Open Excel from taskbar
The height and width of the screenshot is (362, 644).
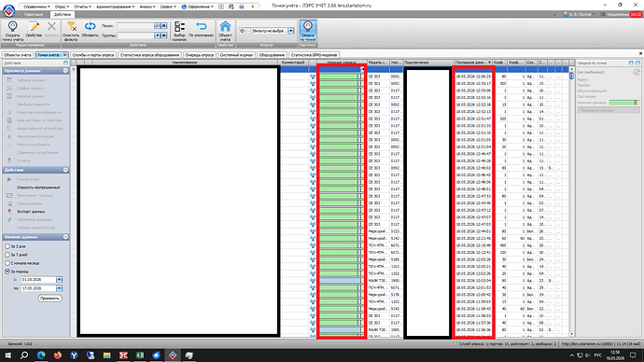coord(140,355)
